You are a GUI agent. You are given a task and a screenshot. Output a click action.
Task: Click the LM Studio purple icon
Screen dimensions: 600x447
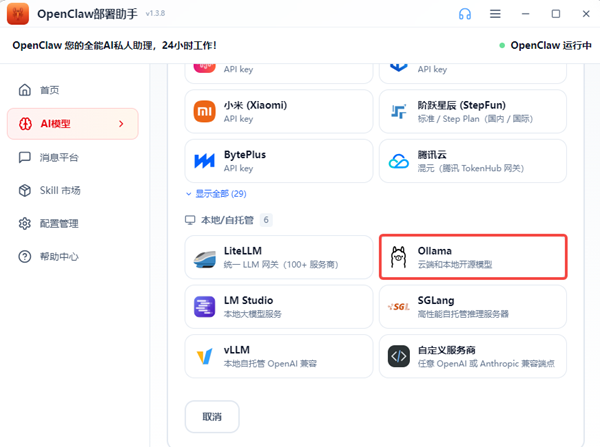(204, 307)
